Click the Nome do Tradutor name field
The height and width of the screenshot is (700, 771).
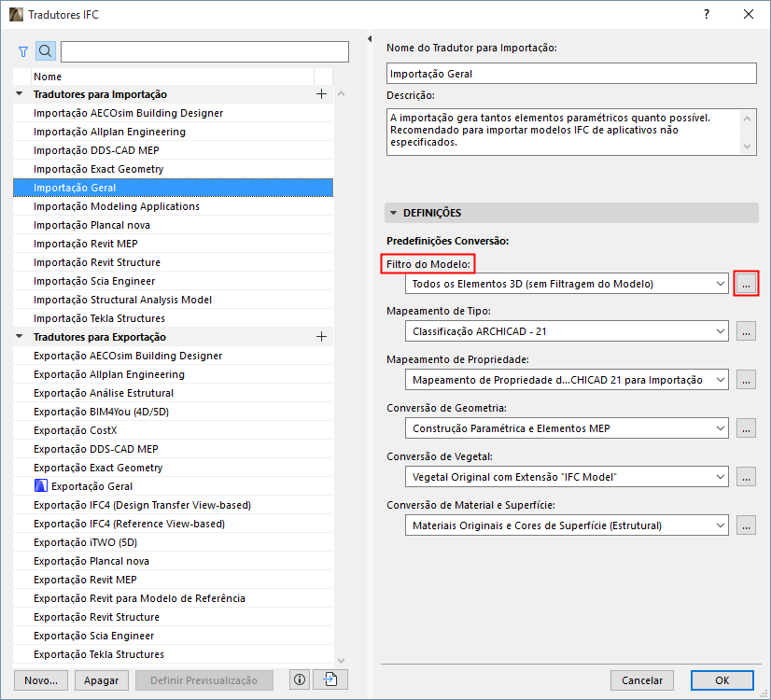point(571,73)
